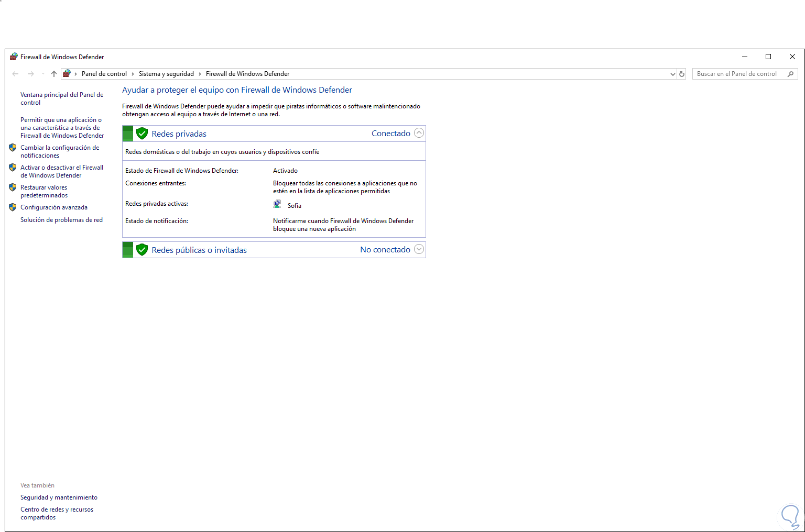
Task: Click the back navigation arrow
Action: coord(16,74)
